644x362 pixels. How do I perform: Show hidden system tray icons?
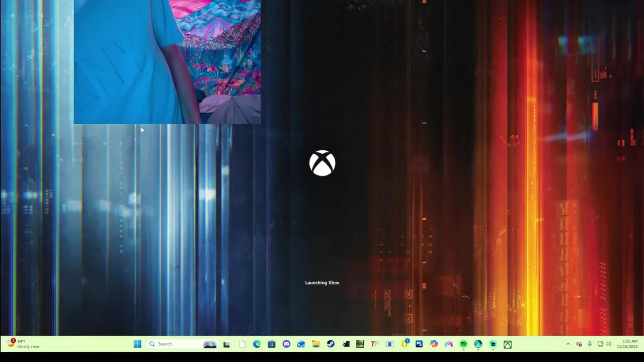568,344
